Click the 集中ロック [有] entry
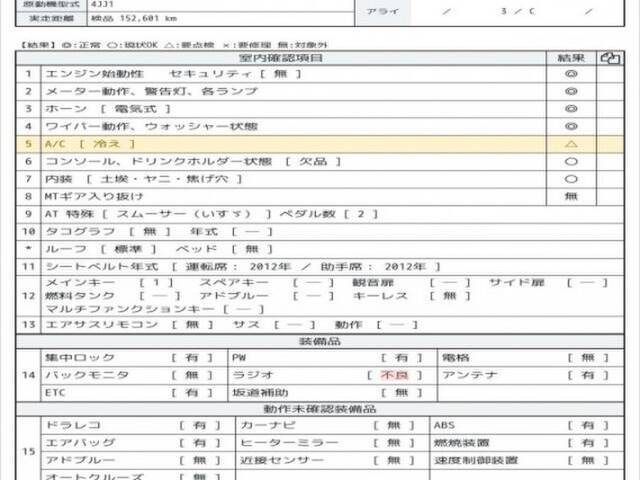640x480 pixels. pyautogui.click(x=129, y=358)
